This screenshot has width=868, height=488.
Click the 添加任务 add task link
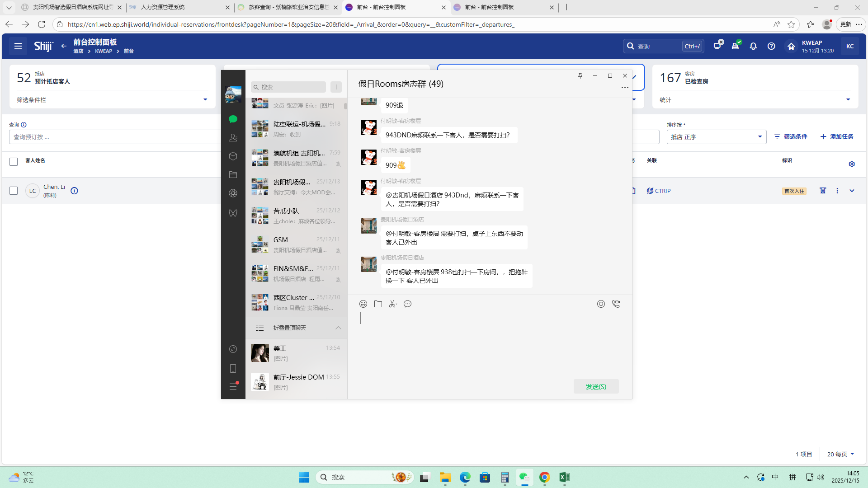point(837,136)
